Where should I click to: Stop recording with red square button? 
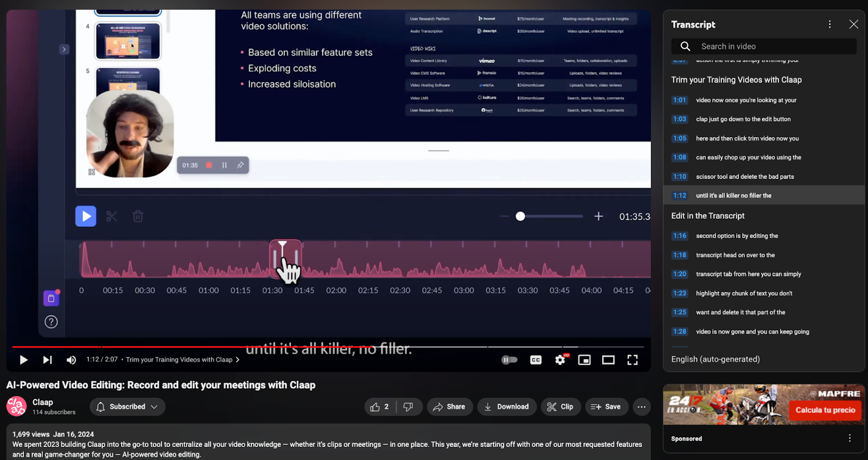pos(209,165)
